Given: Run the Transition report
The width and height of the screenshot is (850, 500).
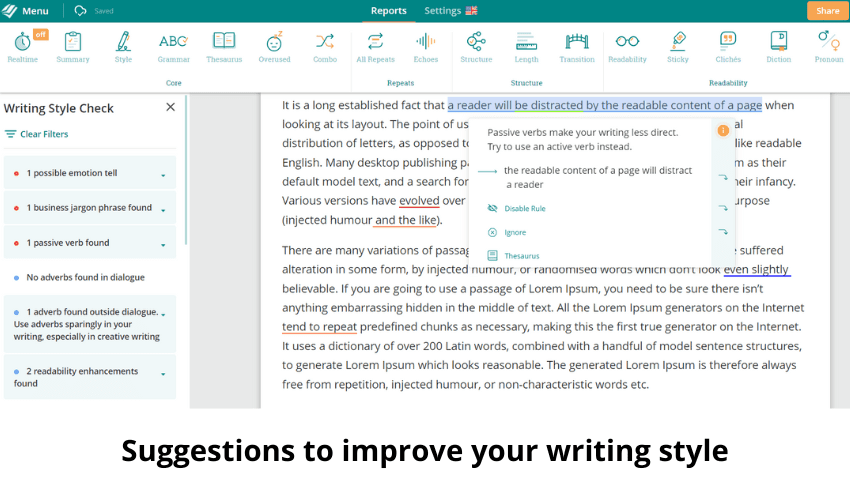Looking at the screenshot, I should 577,47.
